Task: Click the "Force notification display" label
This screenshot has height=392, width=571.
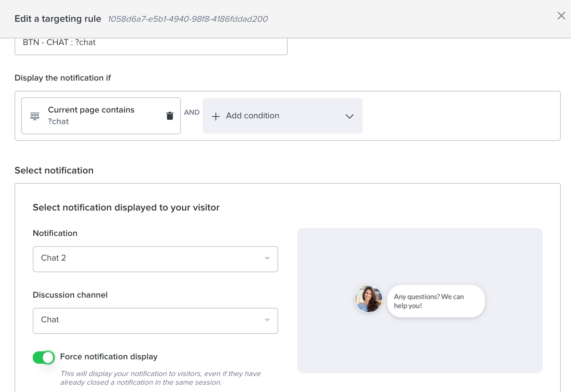Action: coord(109,357)
